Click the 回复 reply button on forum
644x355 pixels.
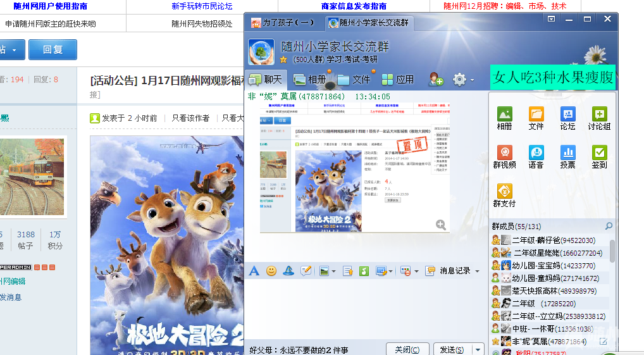click(53, 50)
